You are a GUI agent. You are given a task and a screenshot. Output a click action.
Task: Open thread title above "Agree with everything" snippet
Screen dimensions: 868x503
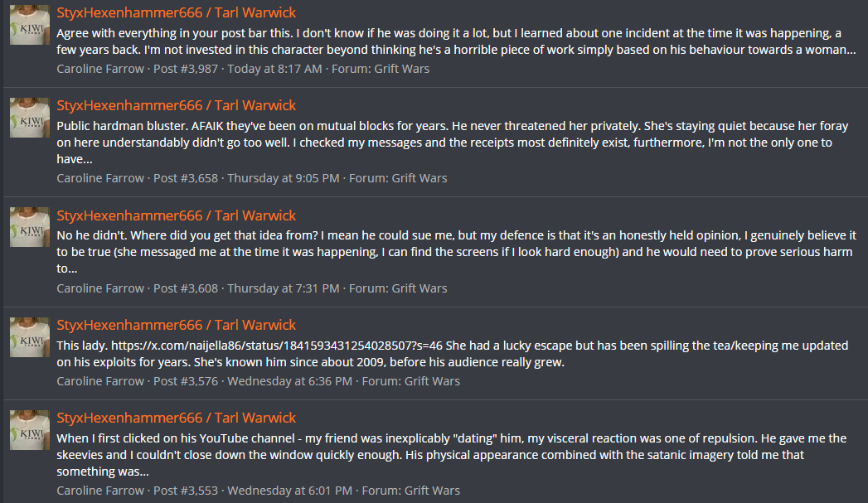[176, 12]
